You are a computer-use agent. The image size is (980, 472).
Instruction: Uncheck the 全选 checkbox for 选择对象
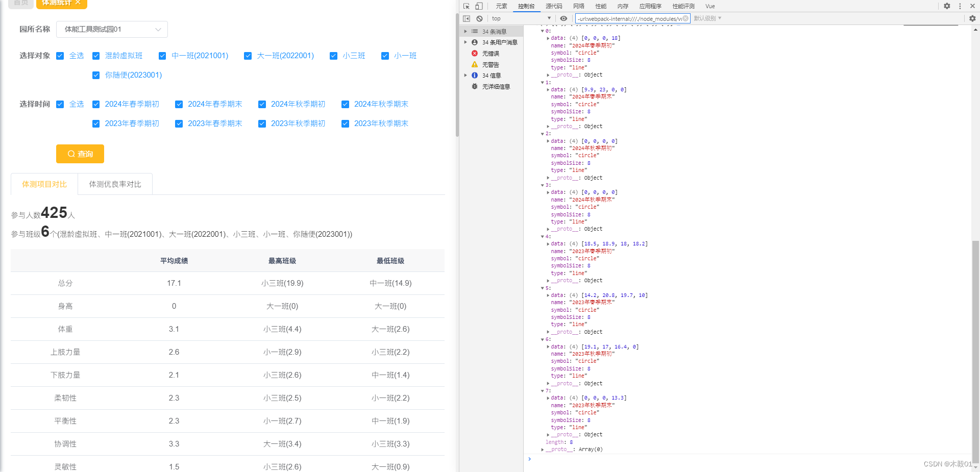click(60, 56)
